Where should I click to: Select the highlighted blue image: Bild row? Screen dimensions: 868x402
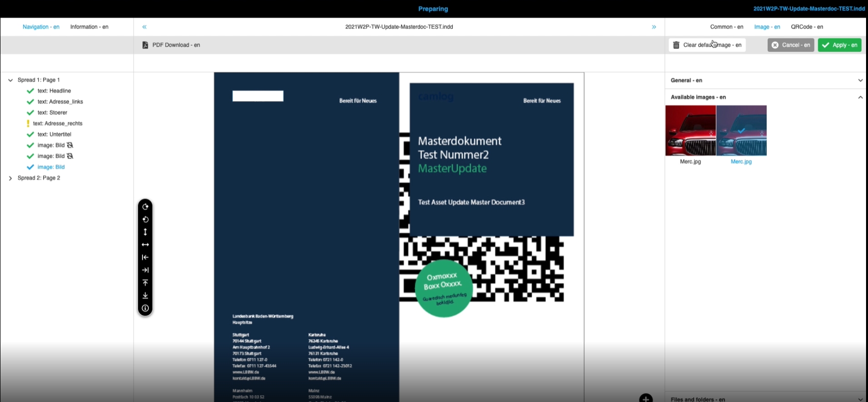click(x=51, y=167)
